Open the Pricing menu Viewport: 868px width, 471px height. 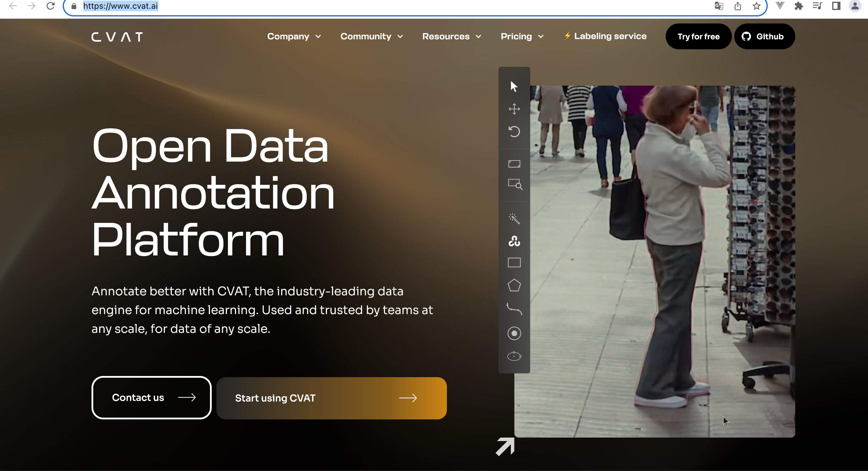click(522, 36)
